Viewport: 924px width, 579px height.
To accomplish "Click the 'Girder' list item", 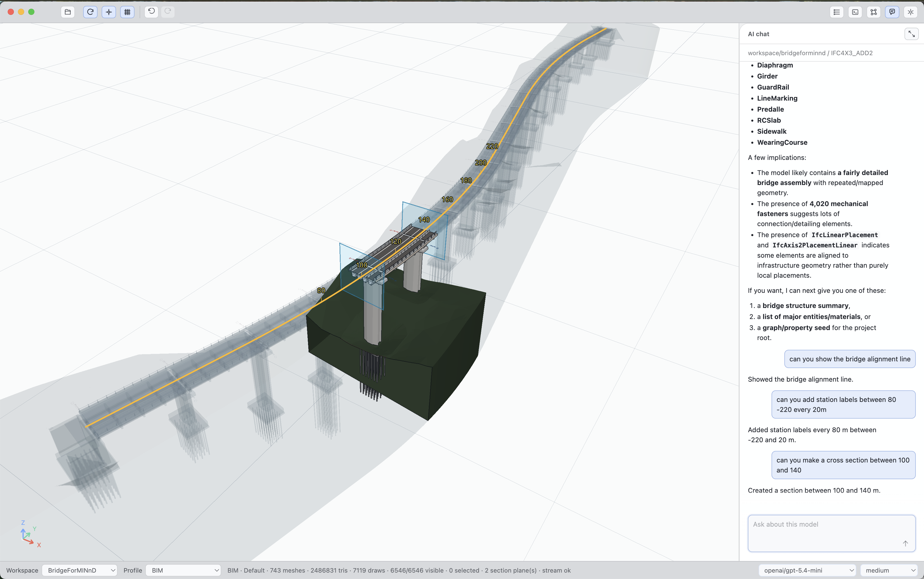I will (x=767, y=76).
